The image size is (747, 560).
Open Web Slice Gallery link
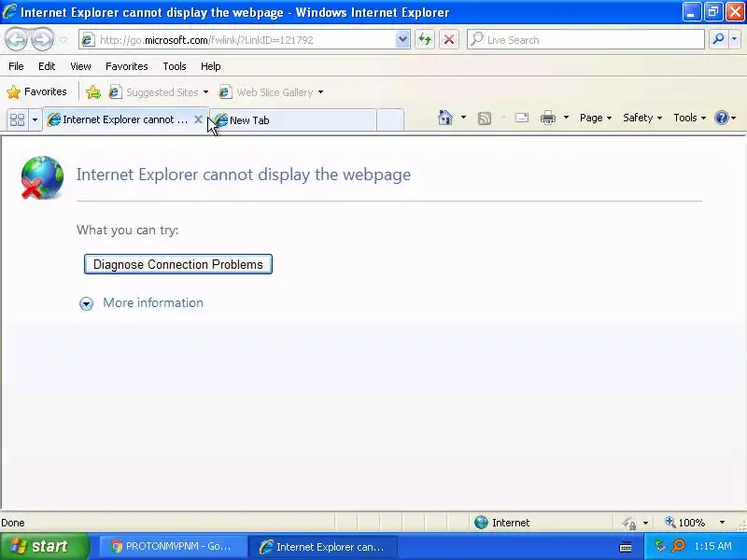[x=266, y=91]
